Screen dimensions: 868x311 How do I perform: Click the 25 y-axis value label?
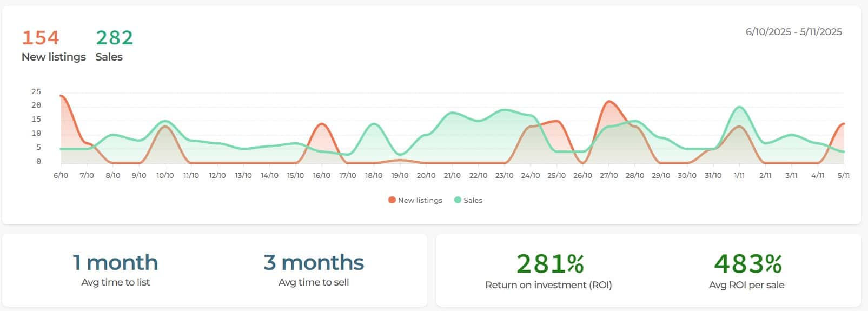(36, 92)
